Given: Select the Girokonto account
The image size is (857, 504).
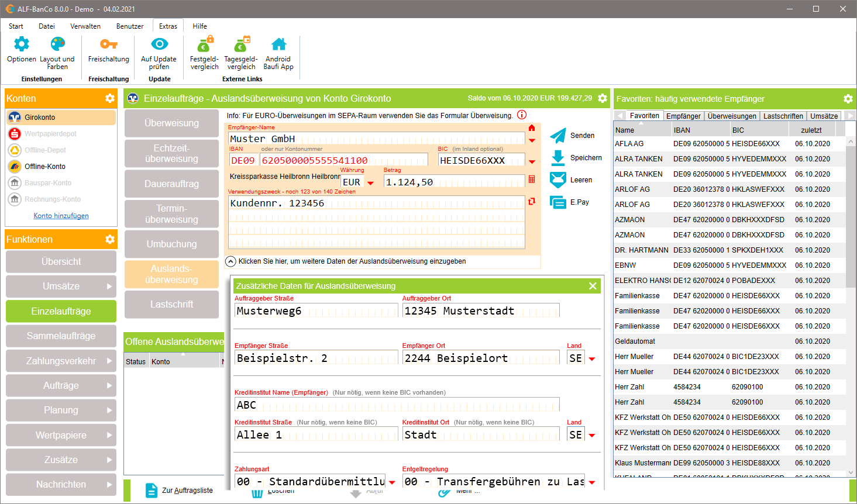Looking at the screenshot, I should click(x=61, y=118).
